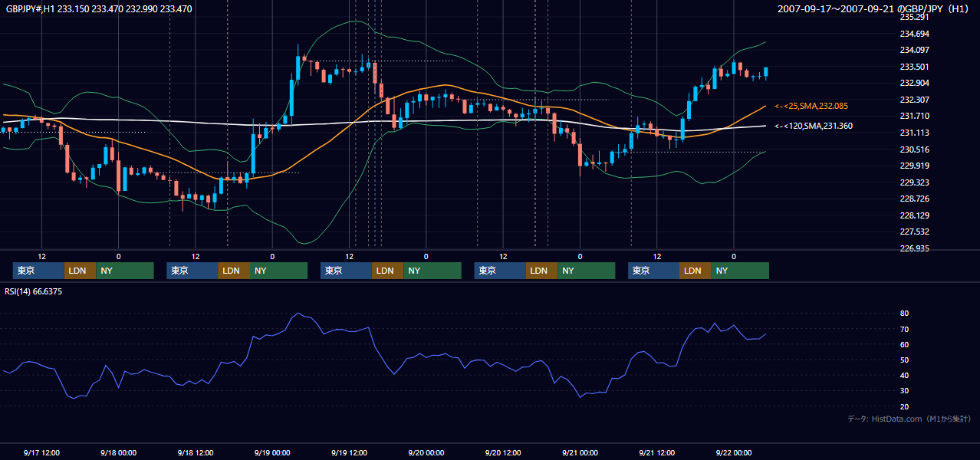Click the 9/20 00:00 time axis label
This screenshot has height=460, width=980.
pyautogui.click(x=426, y=452)
